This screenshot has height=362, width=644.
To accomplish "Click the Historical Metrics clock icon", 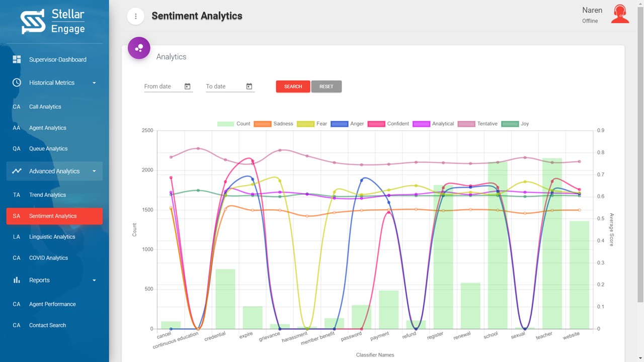I will [17, 82].
